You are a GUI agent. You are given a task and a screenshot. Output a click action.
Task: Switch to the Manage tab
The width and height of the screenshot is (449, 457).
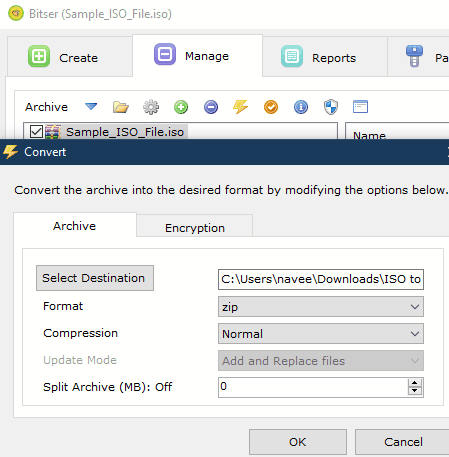pyautogui.click(x=198, y=55)
